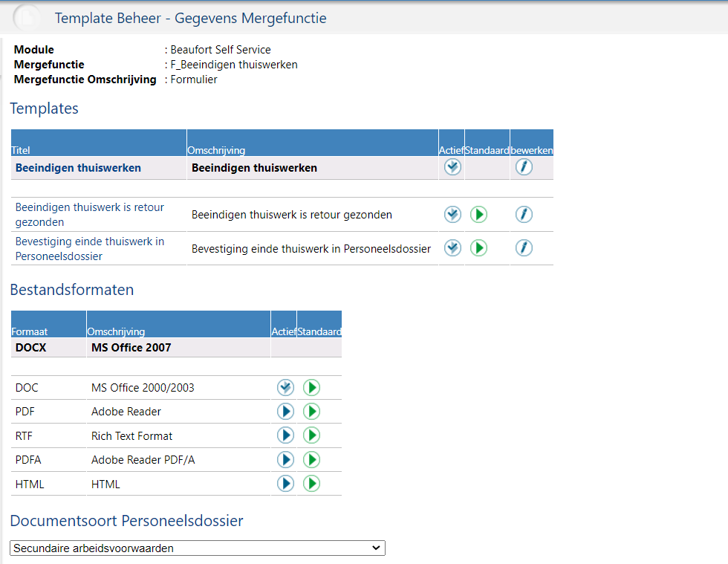Activate the PDF format
Screen dimensions: 728x564
pyautogui.click(x=285, y=412)
